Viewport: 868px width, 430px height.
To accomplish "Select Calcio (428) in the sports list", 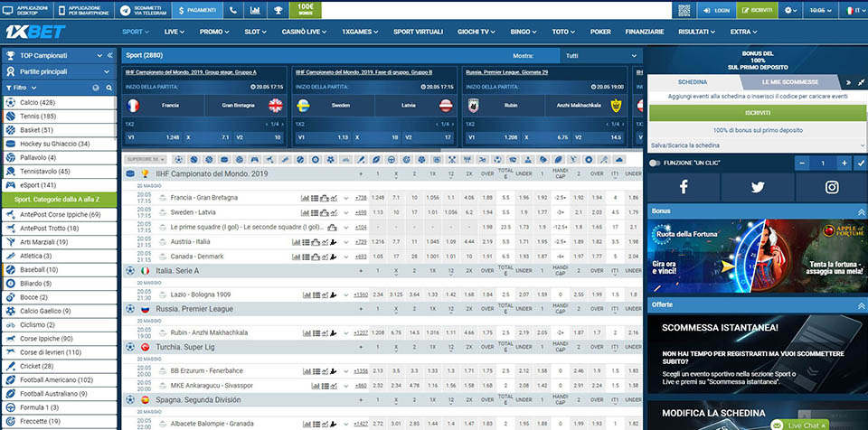I will tap(60, 102).
